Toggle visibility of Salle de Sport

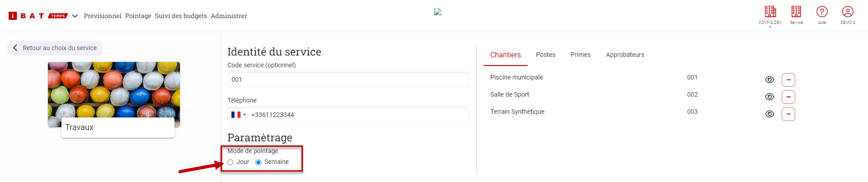(769, 97)
